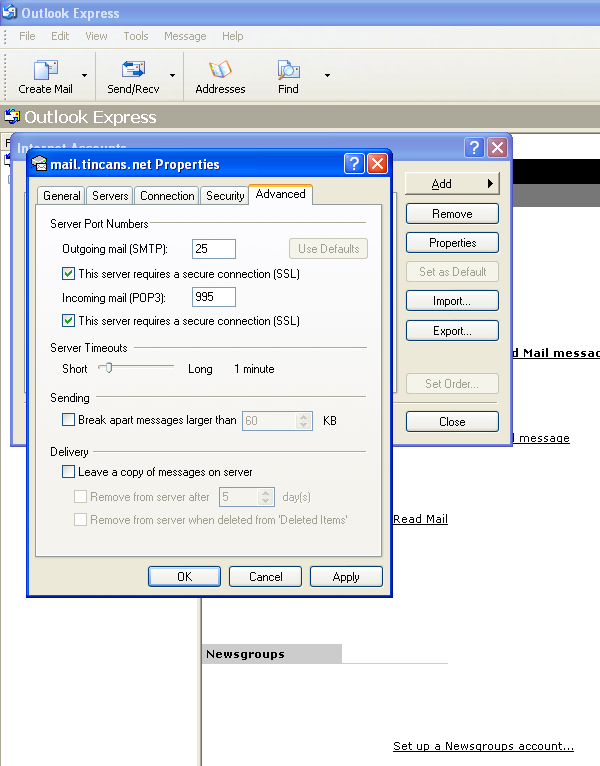Click the Properties dialog help question-mark button
600x766 pixels.
(354, 164)
